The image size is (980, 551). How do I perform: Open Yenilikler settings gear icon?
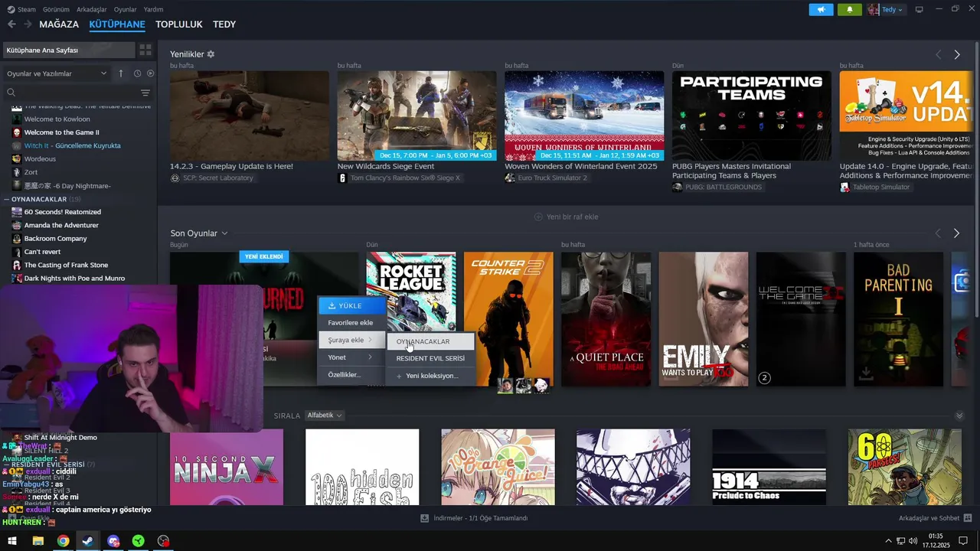coord(211,54)
